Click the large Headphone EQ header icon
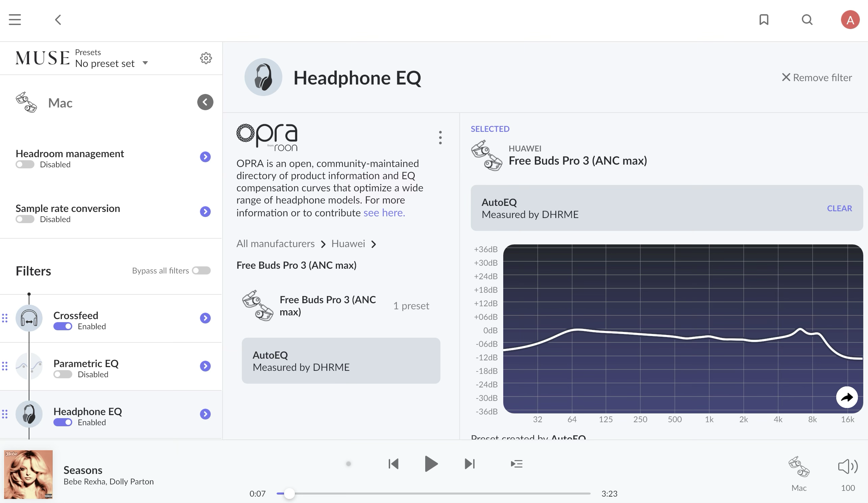This screenshot has height=503, width=868. pos(263,77)
